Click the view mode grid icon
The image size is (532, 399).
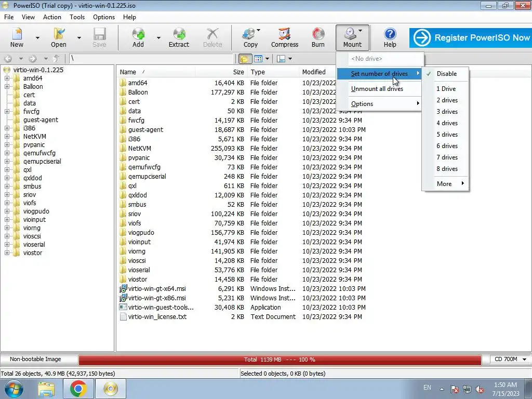click(258, 59)
